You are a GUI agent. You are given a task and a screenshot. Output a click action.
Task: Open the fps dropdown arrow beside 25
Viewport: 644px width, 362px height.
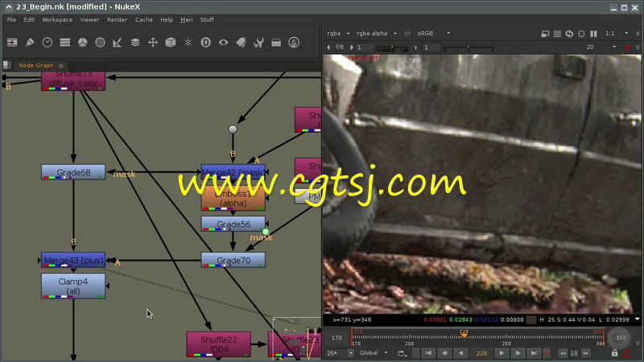350,353
